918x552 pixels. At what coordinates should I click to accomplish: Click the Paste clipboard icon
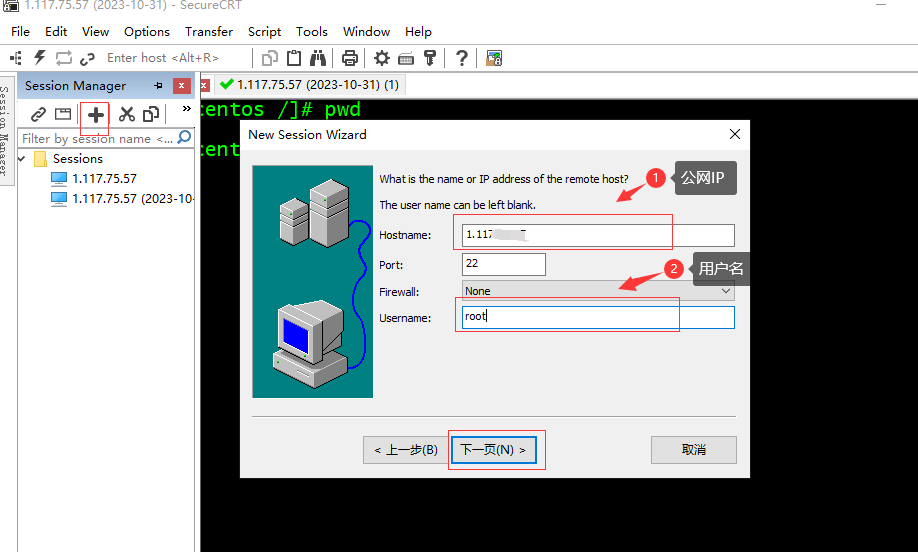(x=294, y=58)
